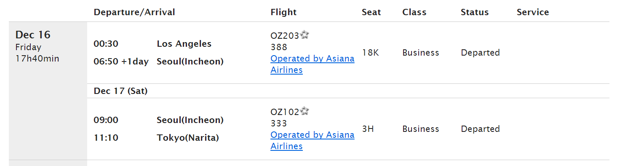Click flight number OZ203
The image size is (644, 166).
pos(285,36)
